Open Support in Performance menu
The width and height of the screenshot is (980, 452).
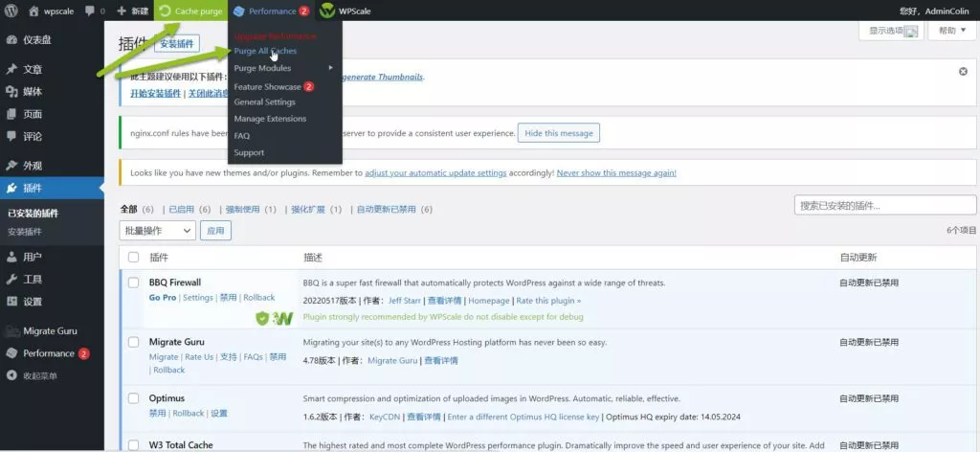(249, 152)
